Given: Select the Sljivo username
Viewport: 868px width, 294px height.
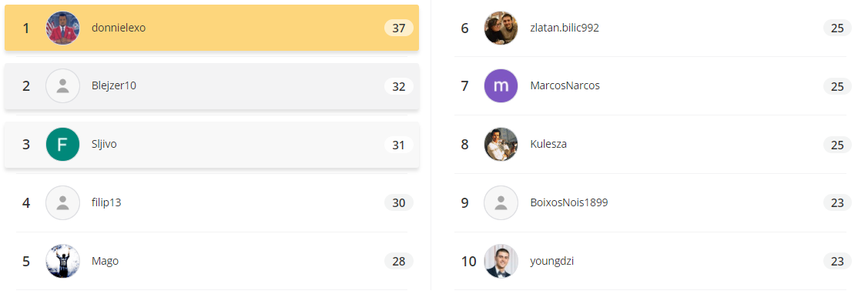Looking at the screenshot, I should (104, 144).
